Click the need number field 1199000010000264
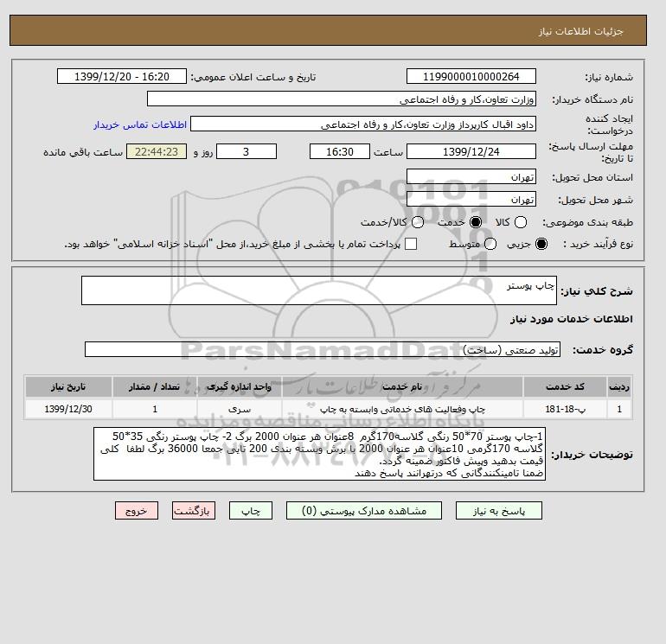The width and height of the screenshot is (666, 644). pos(471,77)
